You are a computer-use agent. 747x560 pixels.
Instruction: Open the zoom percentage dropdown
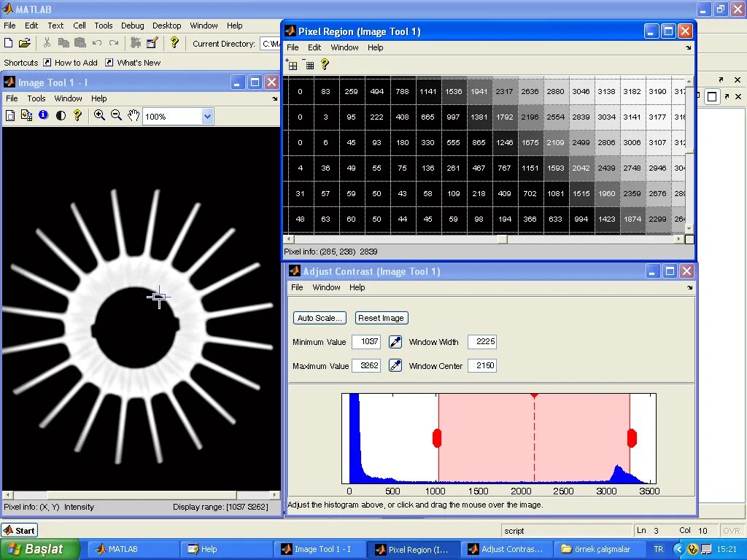click(207, 116)
